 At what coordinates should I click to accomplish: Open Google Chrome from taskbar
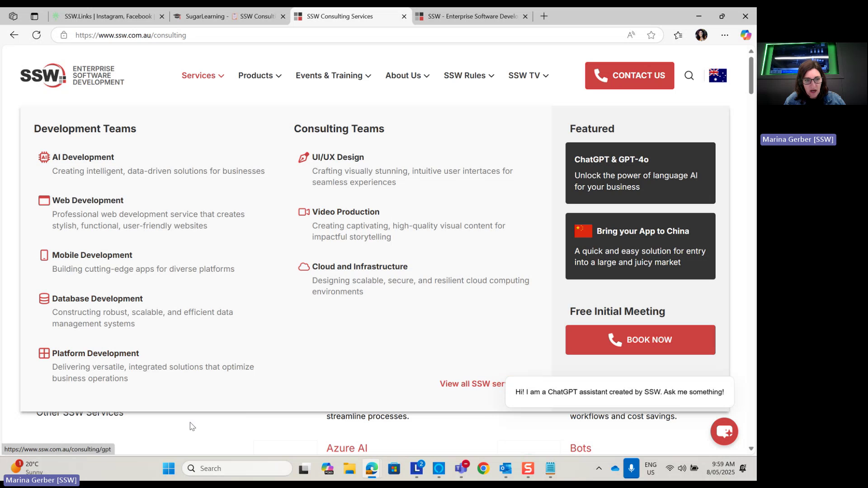pyautogui.click(x=483, y=469)
